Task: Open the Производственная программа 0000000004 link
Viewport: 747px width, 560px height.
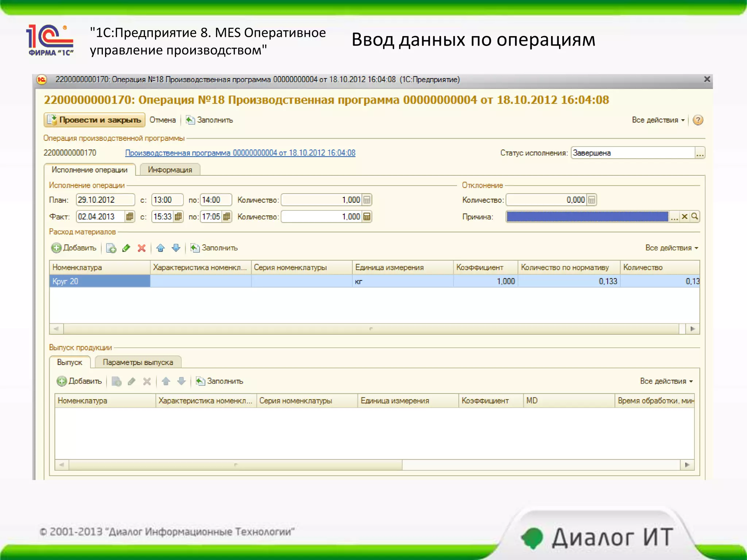Action: pos(240,153)
